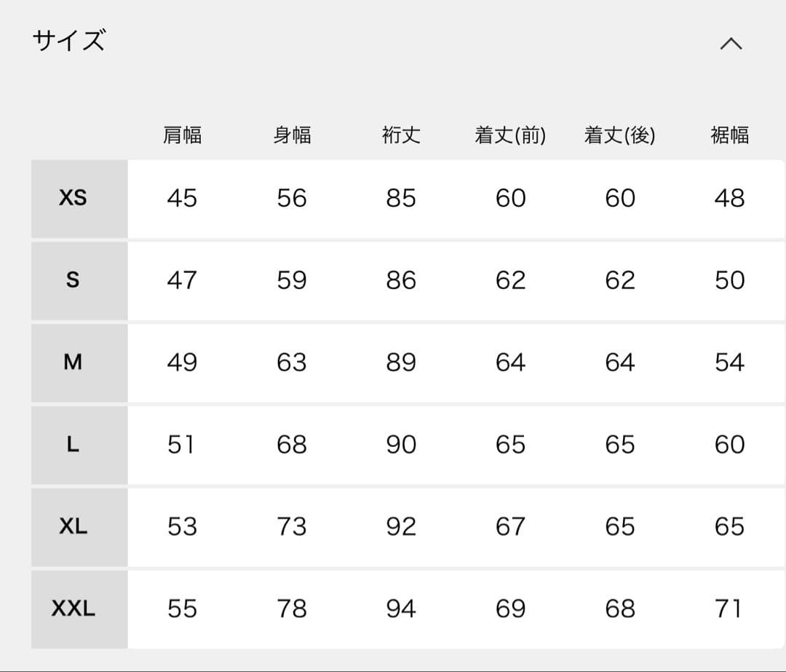Click the 着丈(後) column header
Viewport: 786px width, 672px height.
tap(619, 135)
